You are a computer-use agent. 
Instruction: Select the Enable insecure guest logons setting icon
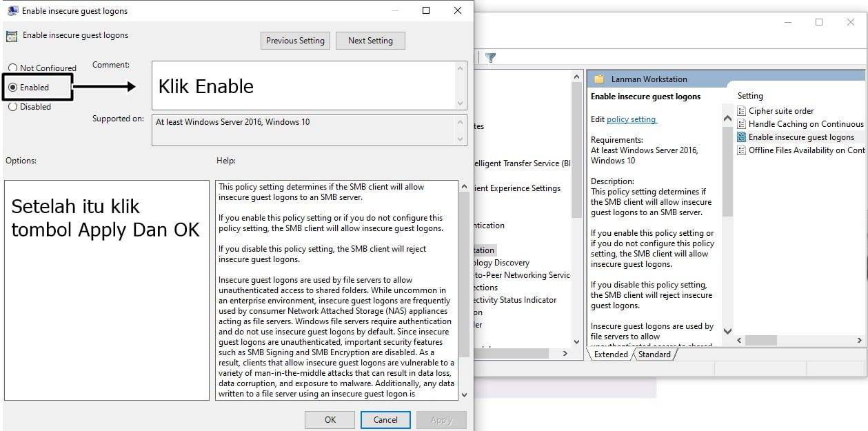[x=742, y=137]
